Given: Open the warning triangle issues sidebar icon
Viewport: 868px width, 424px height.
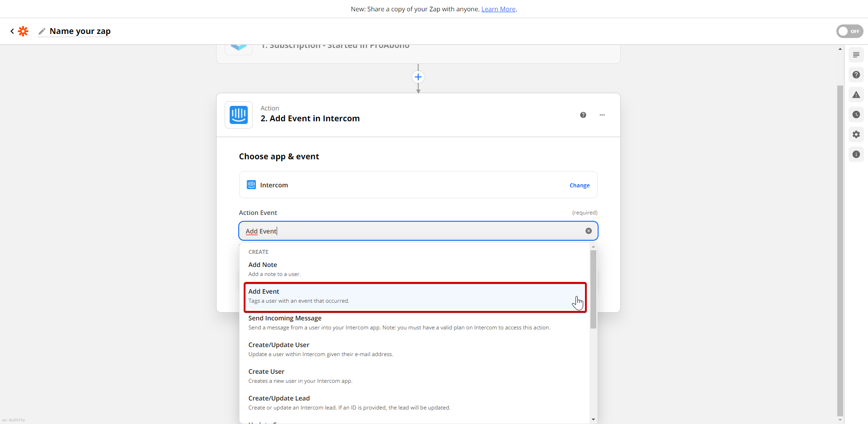Looking at the screenshot, I should 856,95.
